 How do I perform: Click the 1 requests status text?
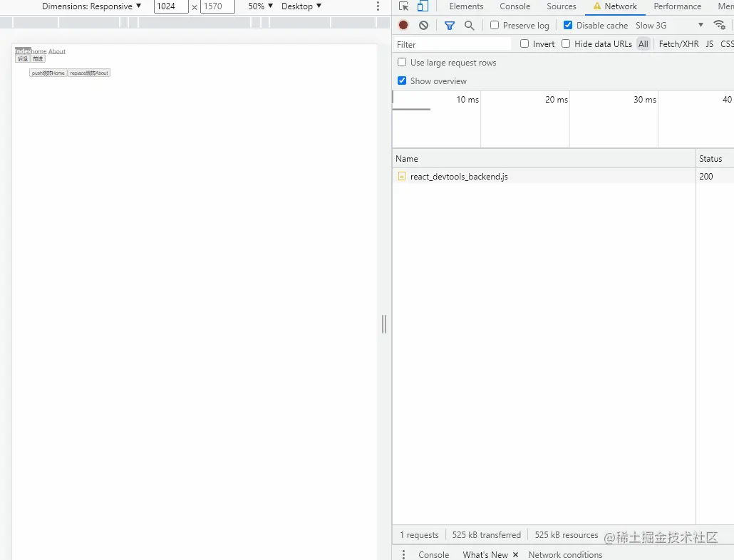coord(419,535)
